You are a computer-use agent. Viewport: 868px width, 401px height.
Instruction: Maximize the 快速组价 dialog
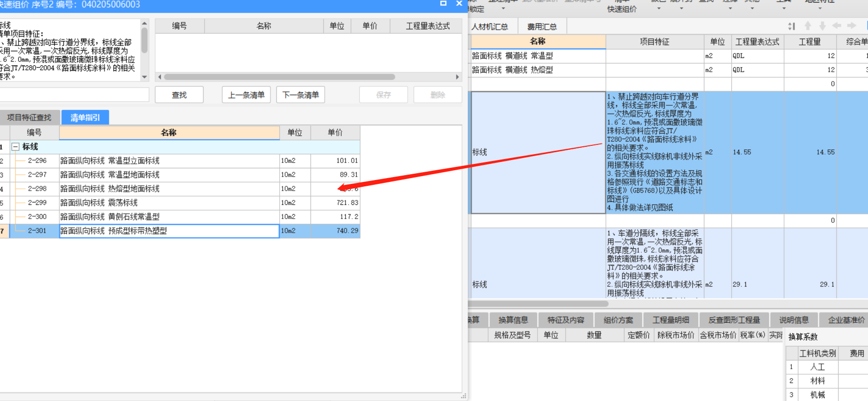(443, 3)
